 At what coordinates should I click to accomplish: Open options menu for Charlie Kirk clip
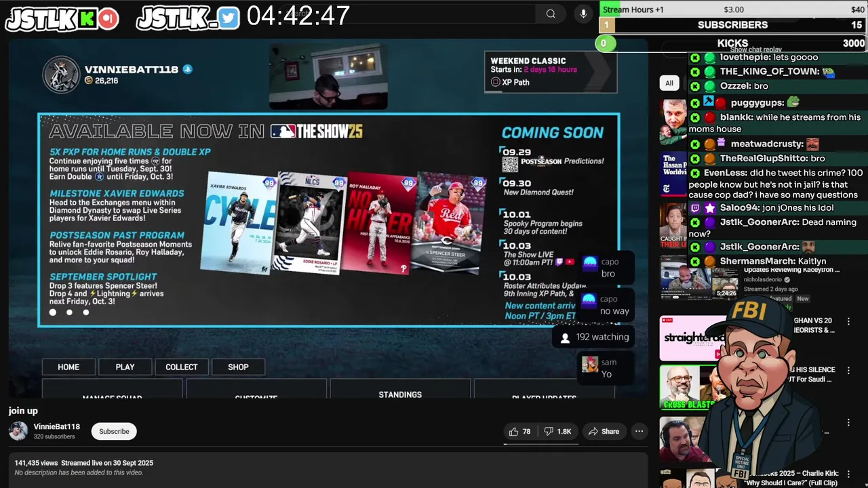pyautogui.click(x=848, y=474)
